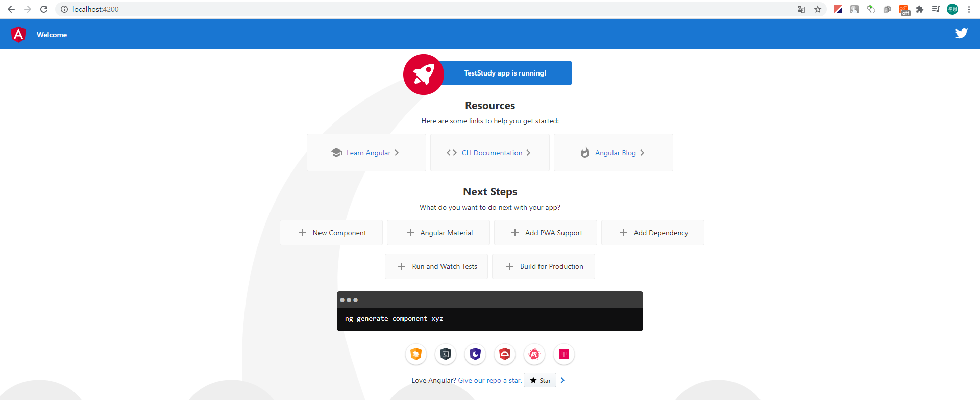Open the green profile avatar

952,9
